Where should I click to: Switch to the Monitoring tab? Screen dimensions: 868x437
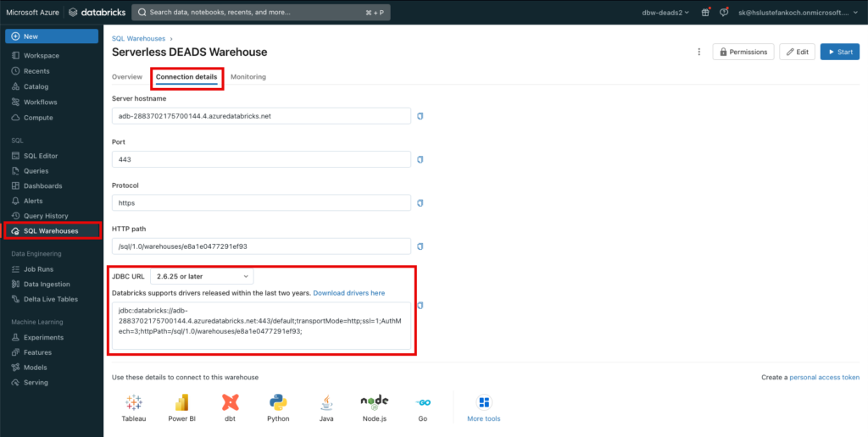click(x=248, y=77)
